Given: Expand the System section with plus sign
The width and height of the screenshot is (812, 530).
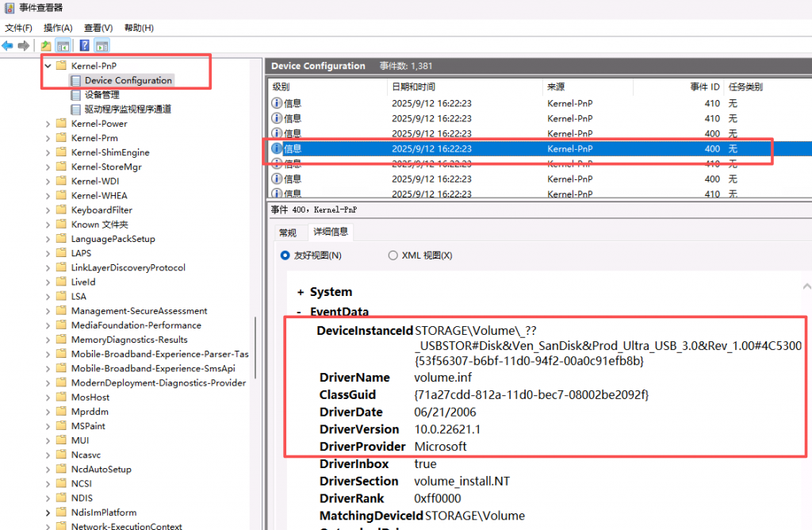Looking at the screenshot, I should pyautogui.click(x=301, y=292).
